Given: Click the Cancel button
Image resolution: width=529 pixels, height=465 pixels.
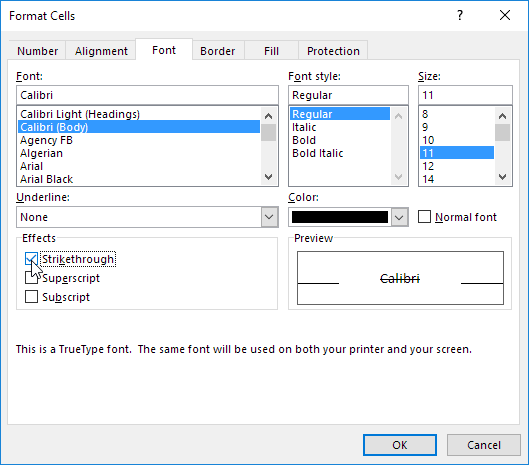Looking at the screenshot, I should 484,445.
